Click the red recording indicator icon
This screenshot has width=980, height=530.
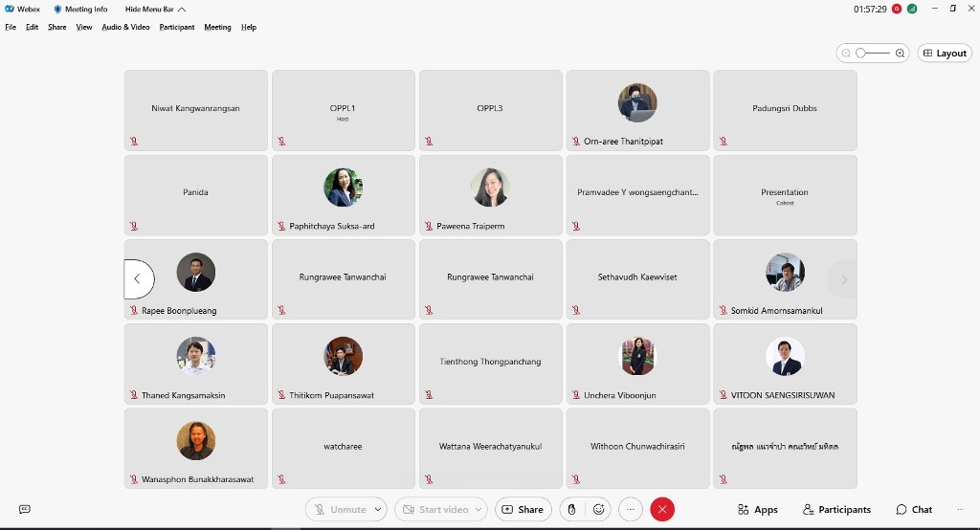[897, 9]
